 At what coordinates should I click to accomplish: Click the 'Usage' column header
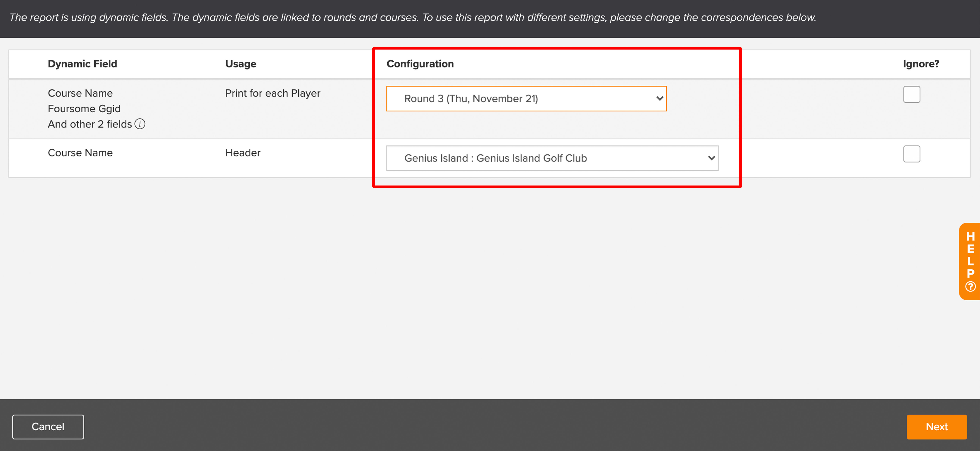[241, 64]
